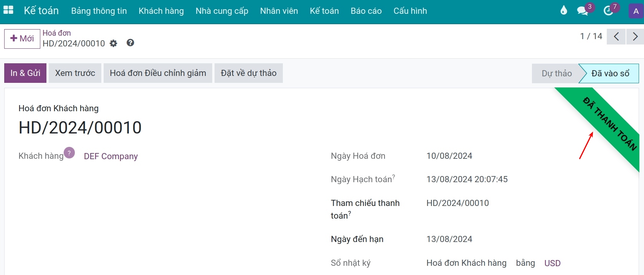Open the Kế toán menu item next to Báo cáo
Image resolution: width=644 pixels, height=275 pixels.
(324, 11)
